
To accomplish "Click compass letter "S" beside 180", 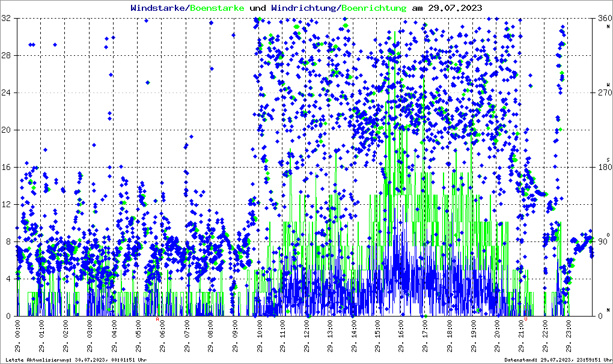I will (608, 160).
